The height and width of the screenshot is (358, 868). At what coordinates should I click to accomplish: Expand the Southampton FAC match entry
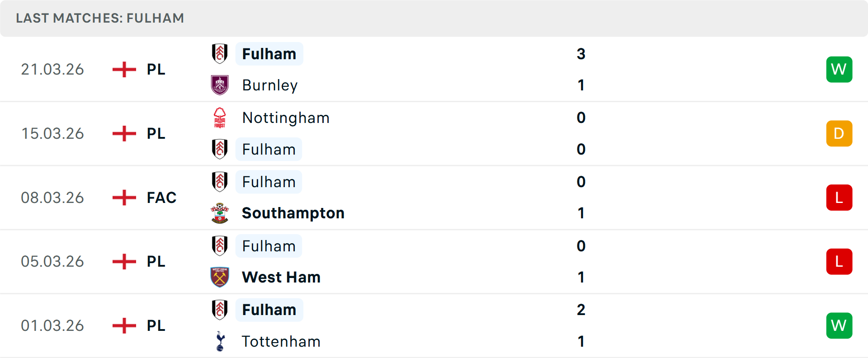(434, 198)
